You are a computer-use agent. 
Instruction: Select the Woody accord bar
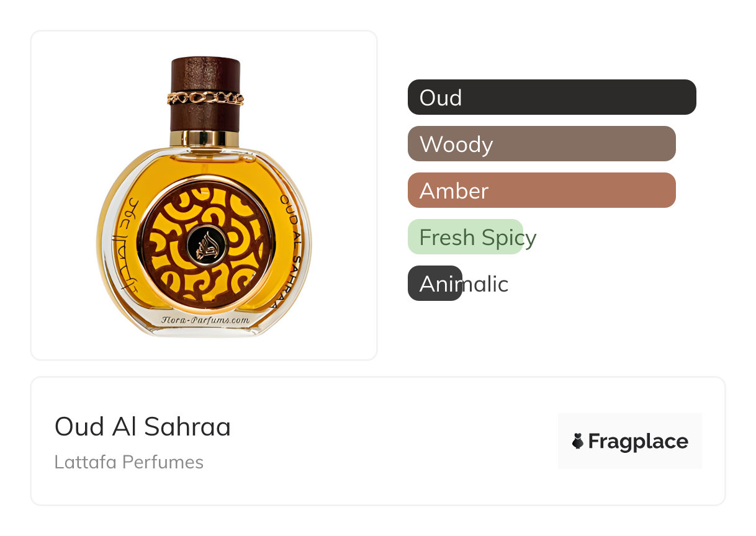[x=541, y=144]
